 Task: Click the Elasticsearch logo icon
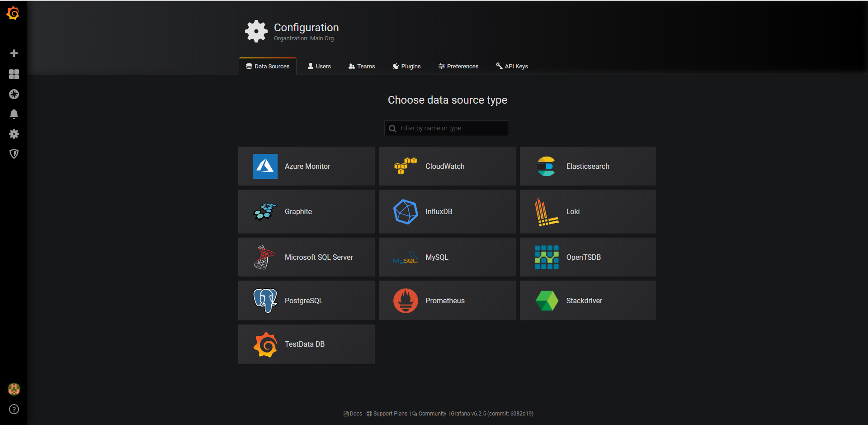[546, 166]
